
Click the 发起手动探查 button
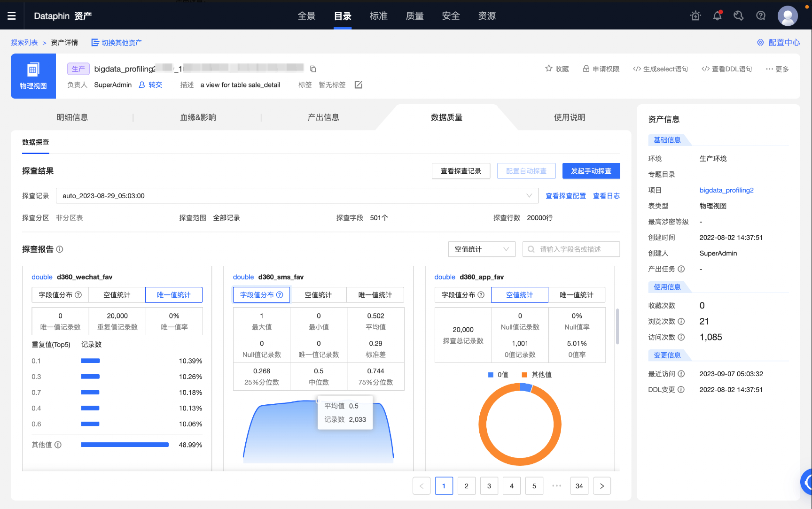(591, 170)
